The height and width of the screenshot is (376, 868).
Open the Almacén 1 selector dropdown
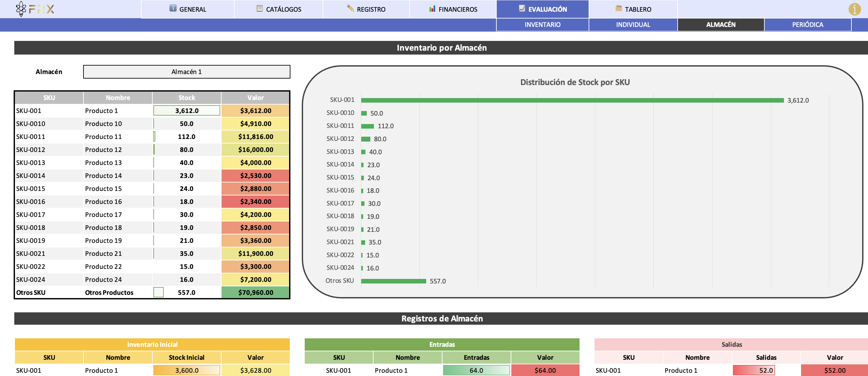pyautogui.click(x=187, y=72)
